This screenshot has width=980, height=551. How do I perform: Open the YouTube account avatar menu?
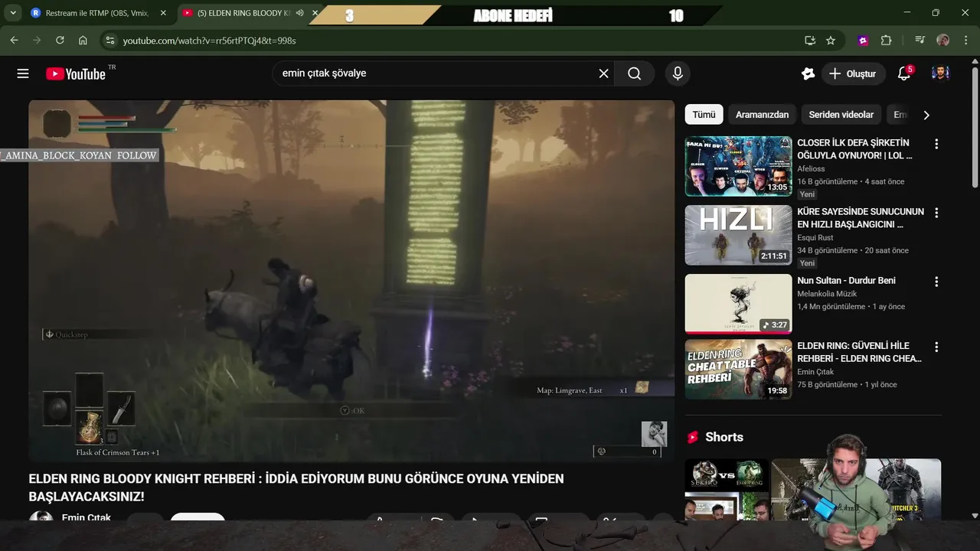940,73
